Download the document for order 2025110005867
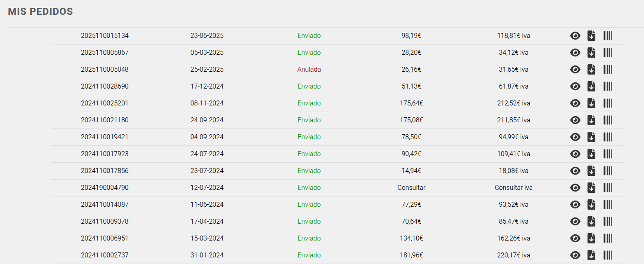The width and height of the screenshot is (644, 264). coord(591,53)
